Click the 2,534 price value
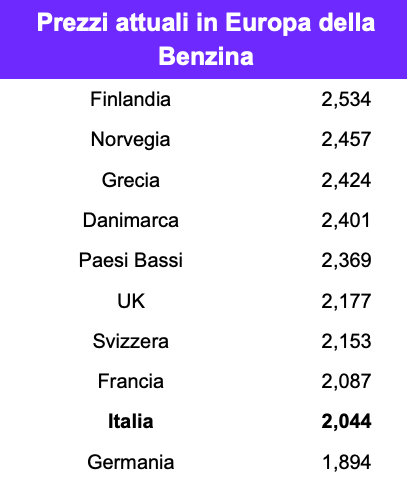This screenshot has width=407, height=479. 346,99
